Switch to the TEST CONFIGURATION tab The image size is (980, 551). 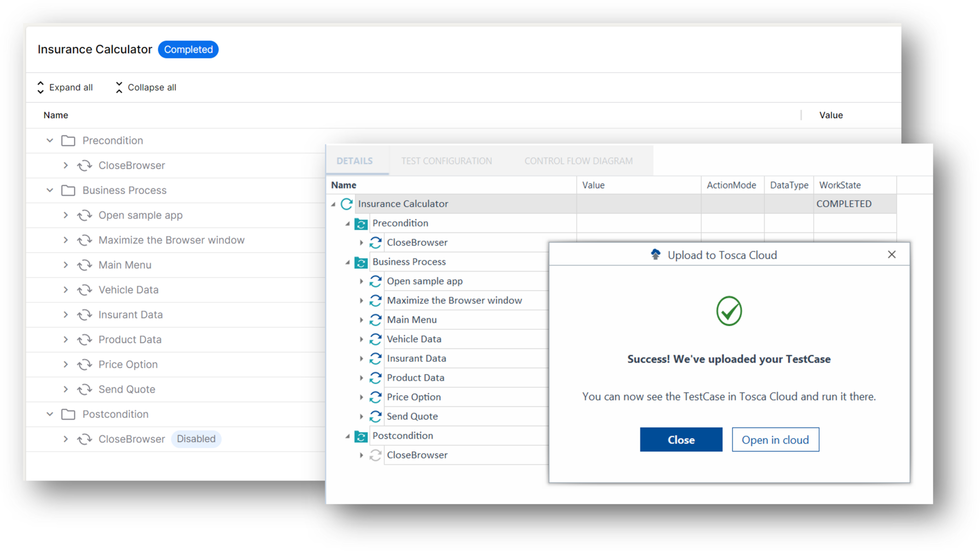[446, 161]
